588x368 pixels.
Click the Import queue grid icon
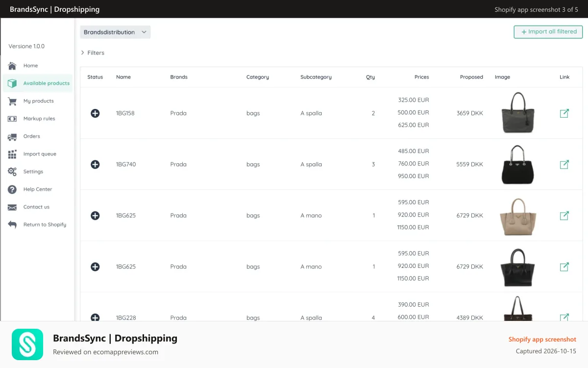click(x=12, y=154)
